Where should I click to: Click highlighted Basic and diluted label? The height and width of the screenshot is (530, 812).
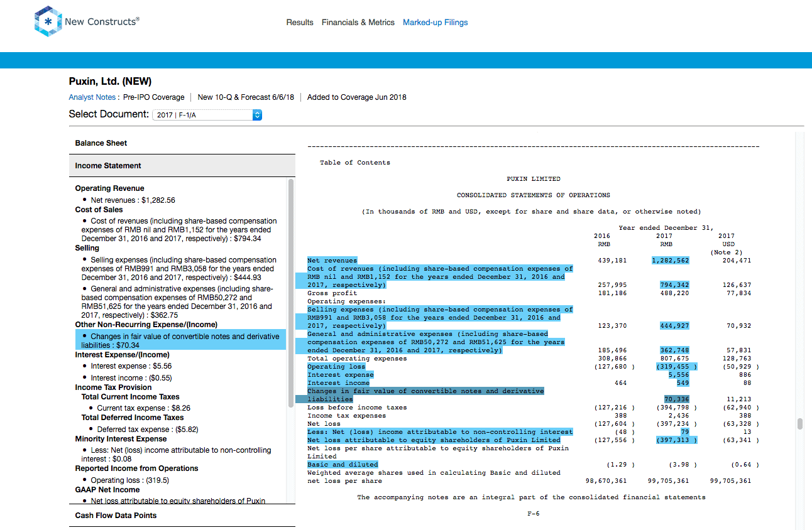(x=343, y=465)
